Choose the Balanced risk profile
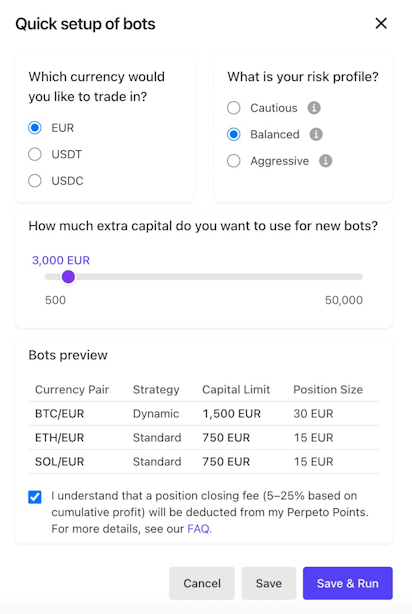Screen dimensions: 412x614 234,134
